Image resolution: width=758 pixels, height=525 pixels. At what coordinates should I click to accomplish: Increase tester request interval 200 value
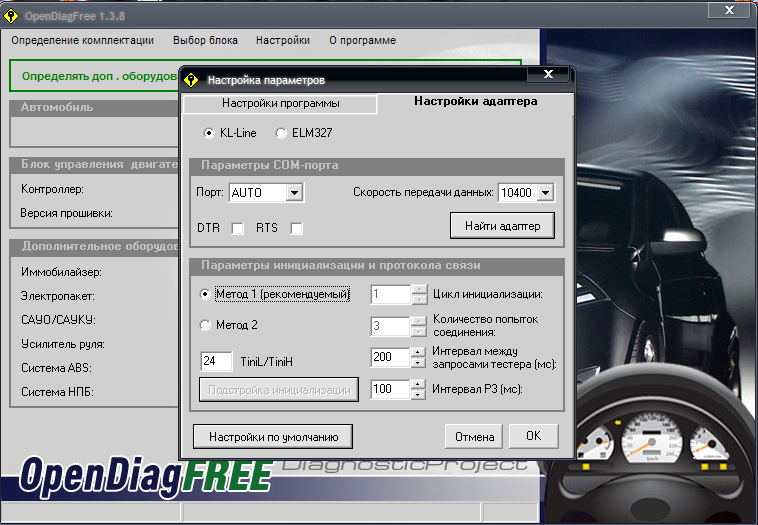pyautogui.click(x=418, y=352)
